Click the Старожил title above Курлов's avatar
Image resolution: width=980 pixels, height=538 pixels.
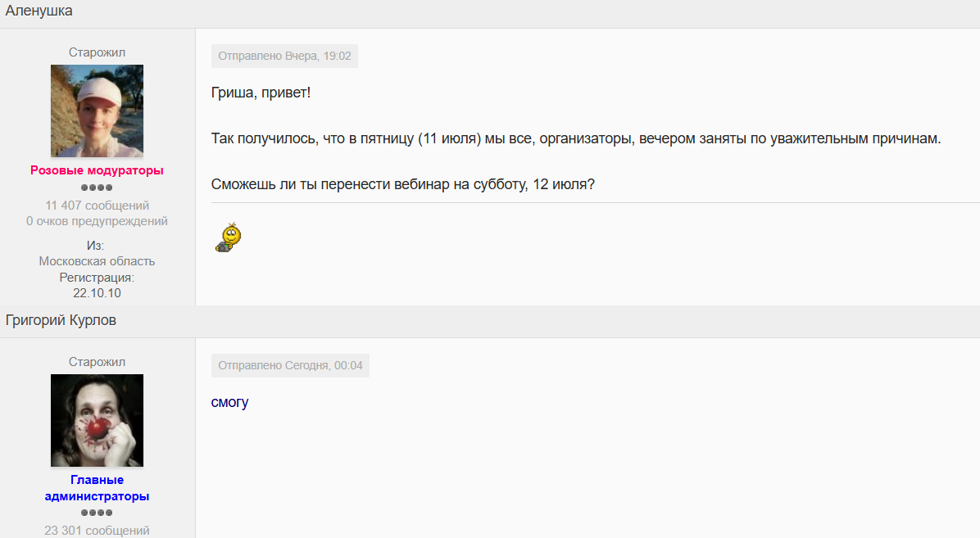(97, 363)
